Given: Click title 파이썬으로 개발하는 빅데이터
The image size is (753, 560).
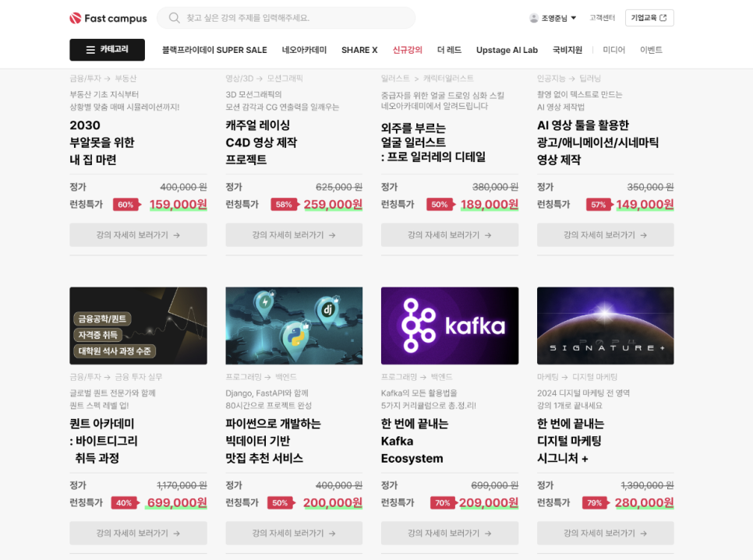Looking at the screenshot, I should pos(273,441).
